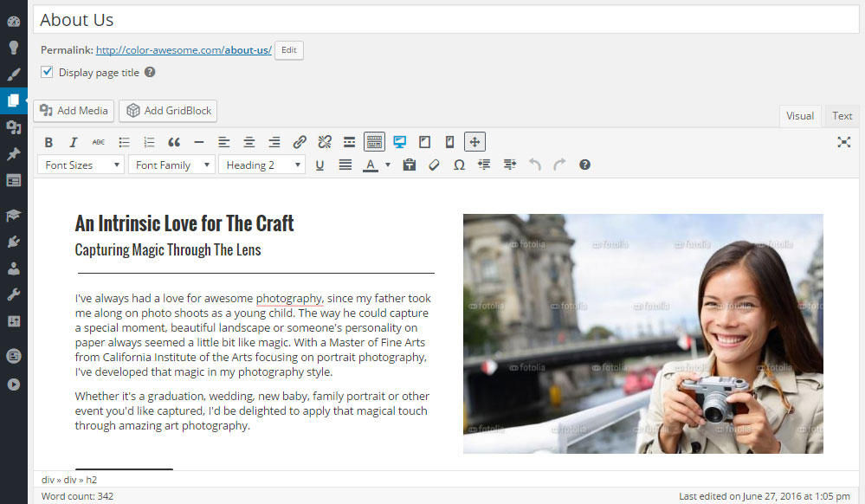The width and height of the screenshot is (865, 504).
Task: Select the Visual editor tab
Action: pos(799,116)
